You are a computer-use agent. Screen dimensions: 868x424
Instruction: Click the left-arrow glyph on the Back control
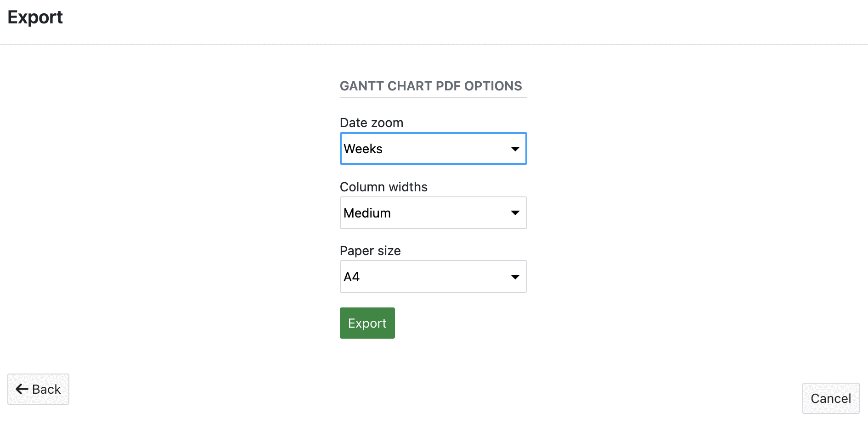pyautogui.click(x=21, y=389)
